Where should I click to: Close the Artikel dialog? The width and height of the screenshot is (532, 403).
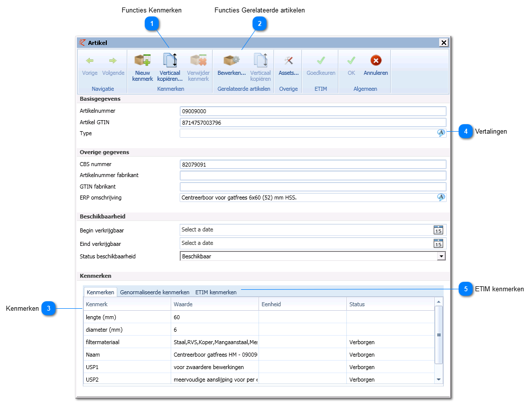point(444,42)
